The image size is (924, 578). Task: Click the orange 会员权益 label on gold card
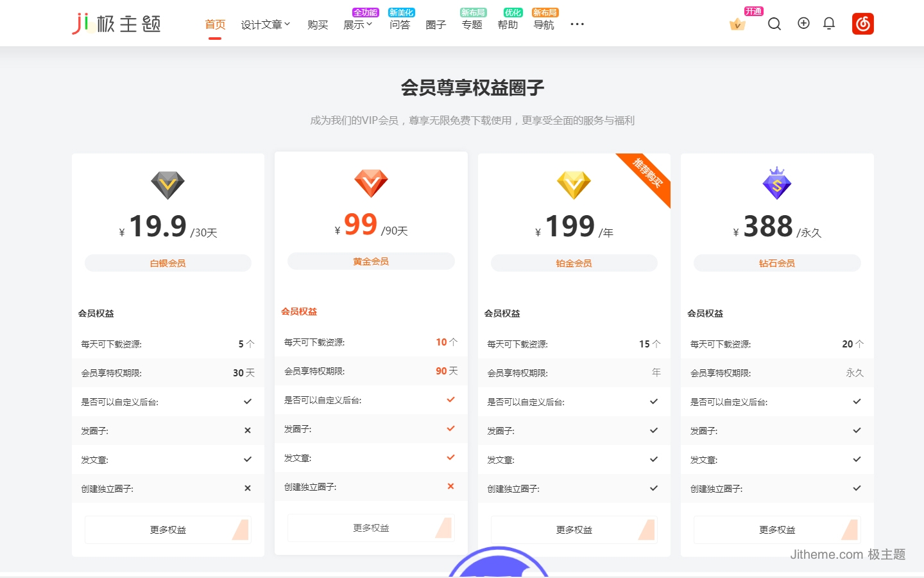(299, 311)
